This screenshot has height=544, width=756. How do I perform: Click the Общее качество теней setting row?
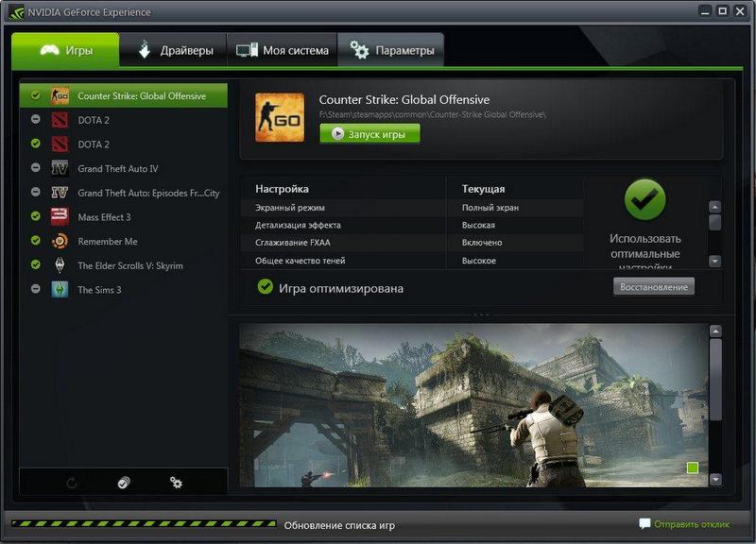[412, 261]
